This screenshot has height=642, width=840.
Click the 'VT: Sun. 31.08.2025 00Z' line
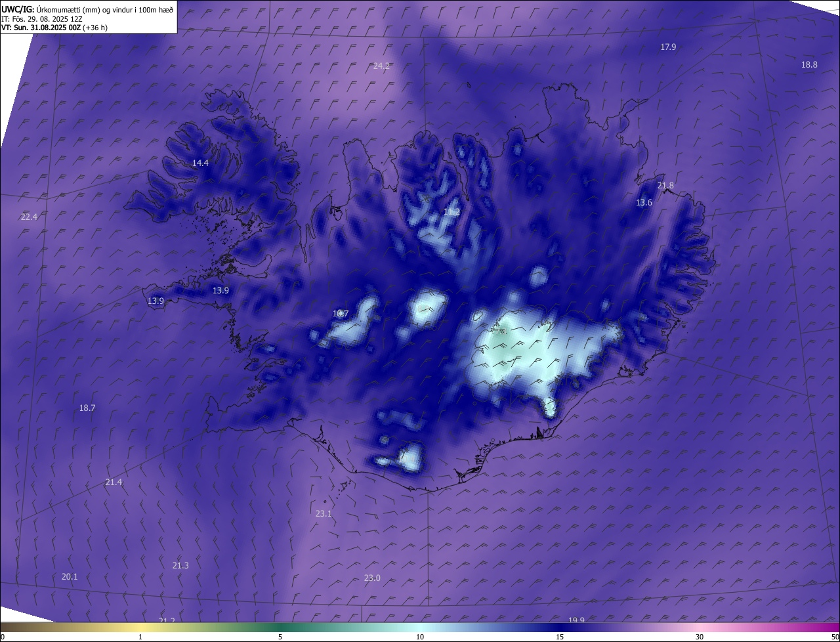54,28
